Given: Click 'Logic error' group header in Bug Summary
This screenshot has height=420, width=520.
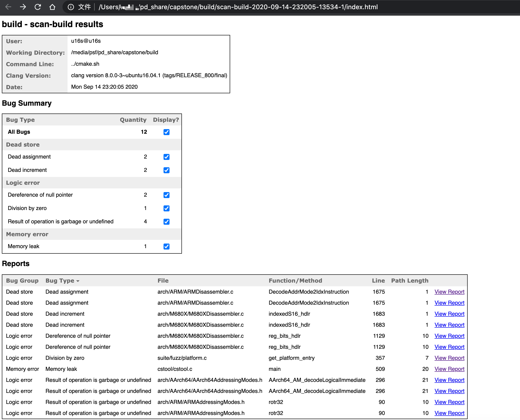Looking at the screenshot, I should tap(23, 183).
